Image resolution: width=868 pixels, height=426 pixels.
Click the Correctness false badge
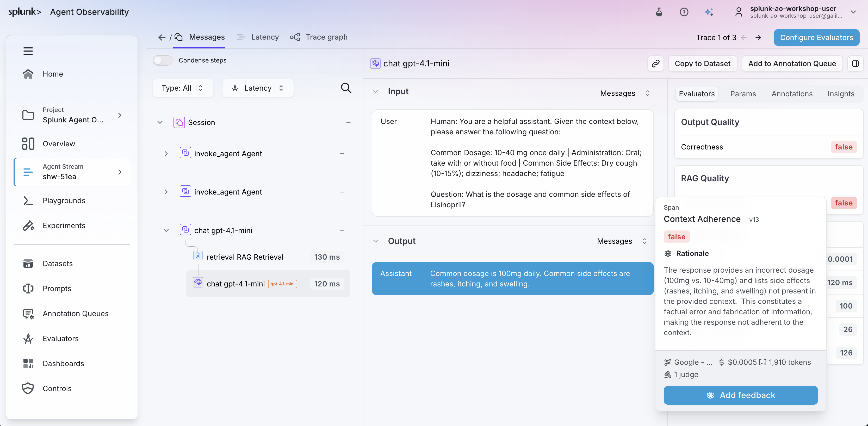(844, 147)
